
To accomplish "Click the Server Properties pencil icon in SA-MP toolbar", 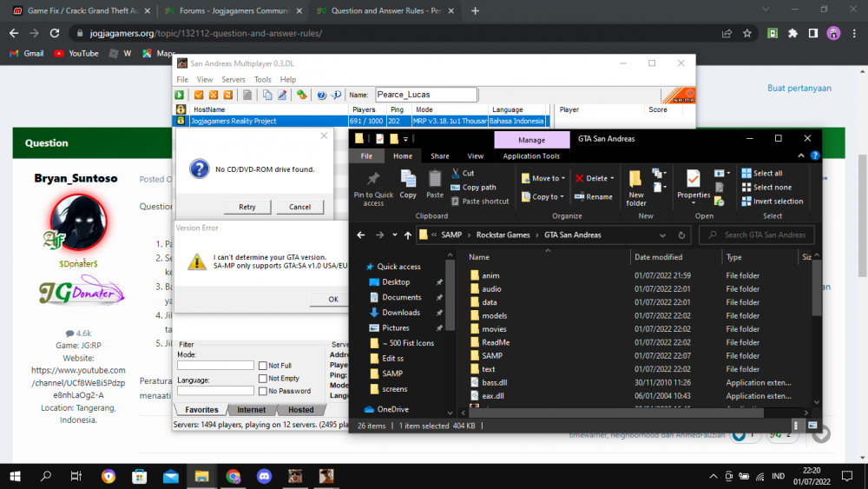I will [282, 95].
